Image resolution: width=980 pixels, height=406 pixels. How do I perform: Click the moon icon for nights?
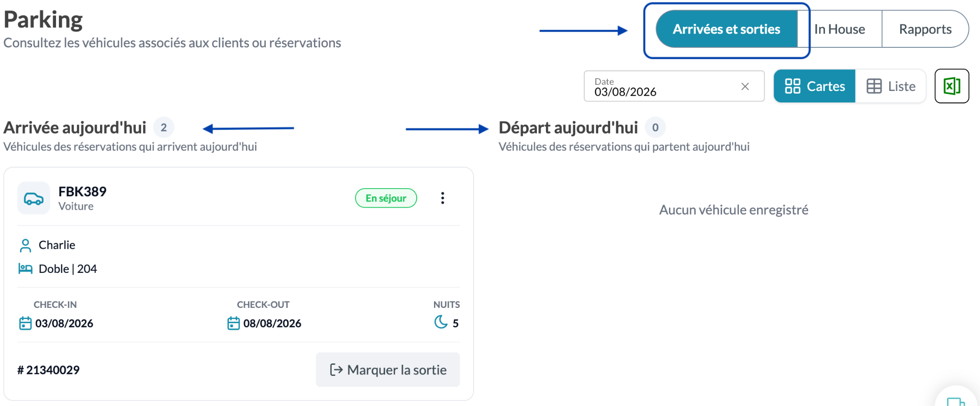click(441, 322)
